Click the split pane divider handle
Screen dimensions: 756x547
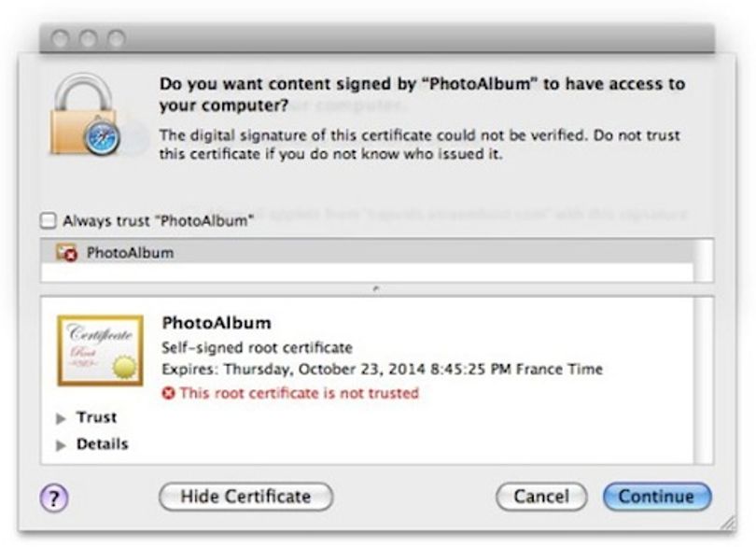pyautogui.click(x=376, y=289)
